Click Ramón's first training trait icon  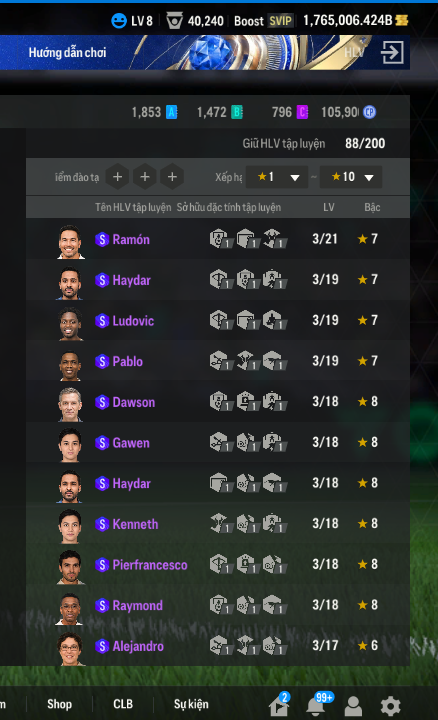(x=221, y=239)
